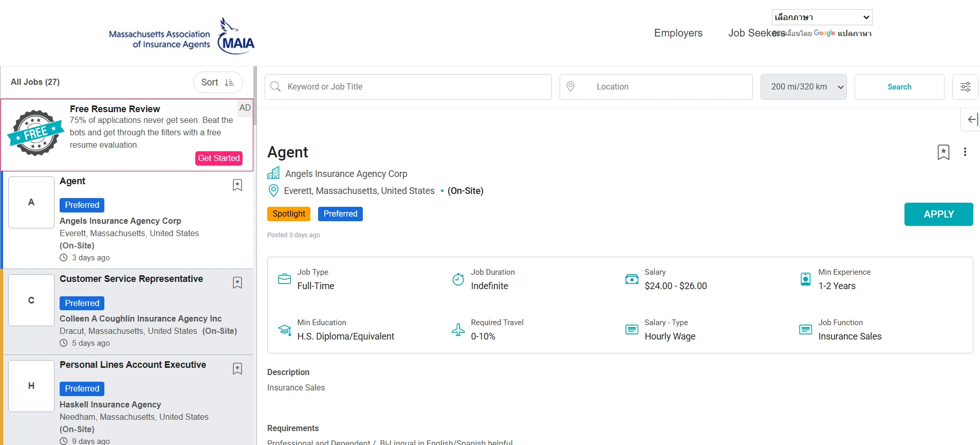Click the search magnifier icon
This screenshot has height=445, width=980.
(275, 86)
